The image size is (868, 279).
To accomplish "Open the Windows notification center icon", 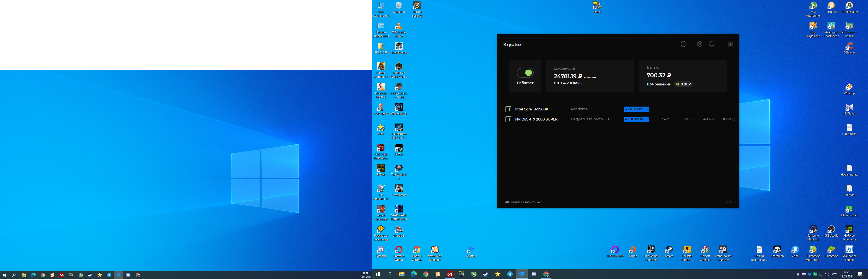I will click(x=860, y=274).
